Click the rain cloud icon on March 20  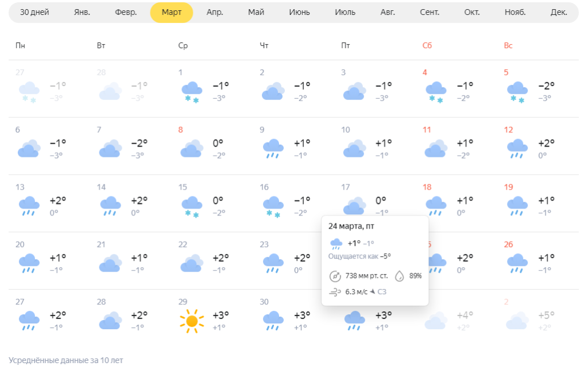point(29,264)
